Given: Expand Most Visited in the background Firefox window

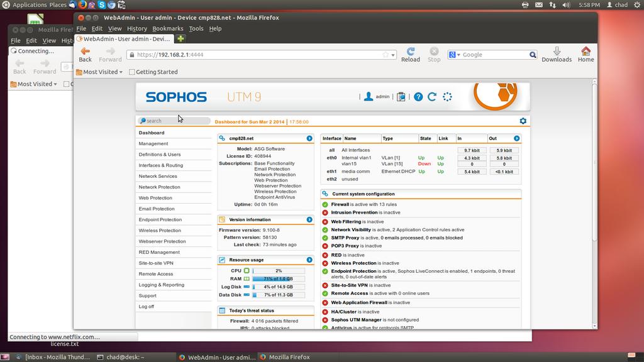Looking at the screenshot, I should tap(34, 84).
